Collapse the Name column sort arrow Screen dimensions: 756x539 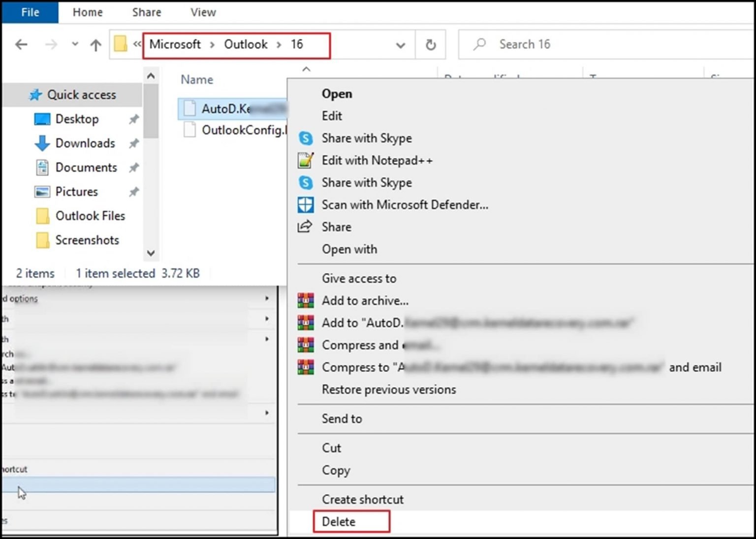[306, 69]
